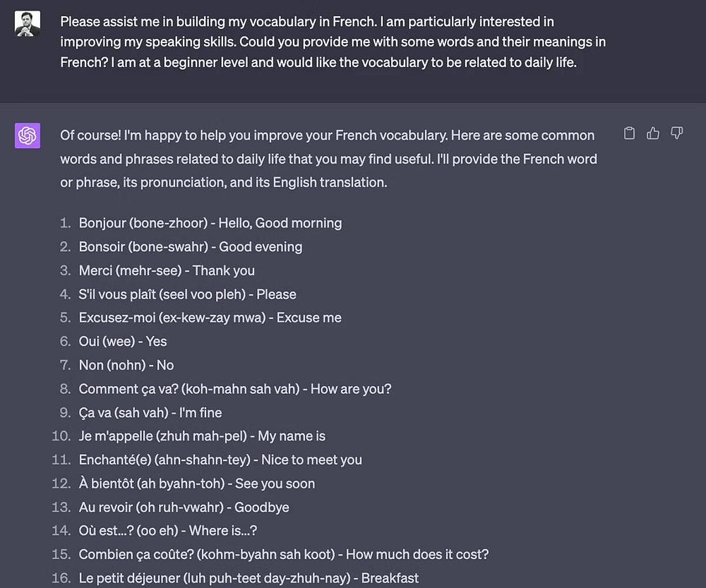Click the user profile photo avatar
Viewport: 706px width, 588px height.
coord(28,24)
